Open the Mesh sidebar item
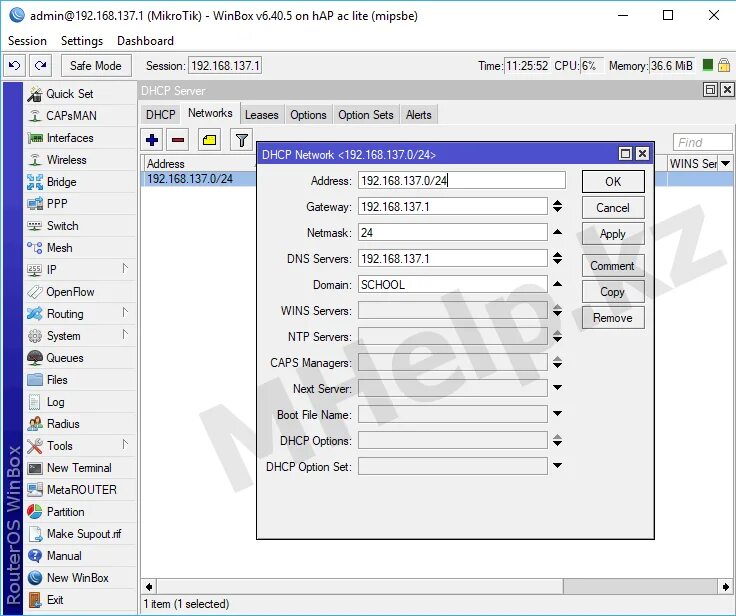The width and height of the screenshot is (736, 616). tap(60, 247)
